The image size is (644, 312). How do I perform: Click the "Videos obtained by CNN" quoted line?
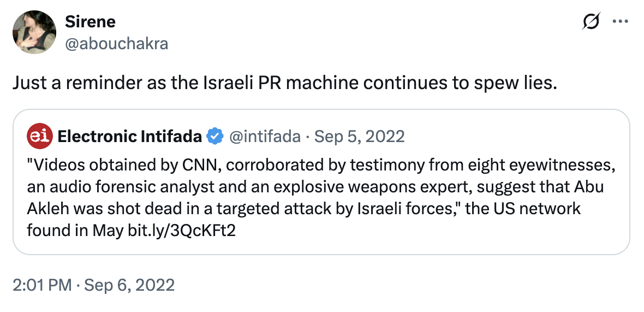tap(132, 166)
